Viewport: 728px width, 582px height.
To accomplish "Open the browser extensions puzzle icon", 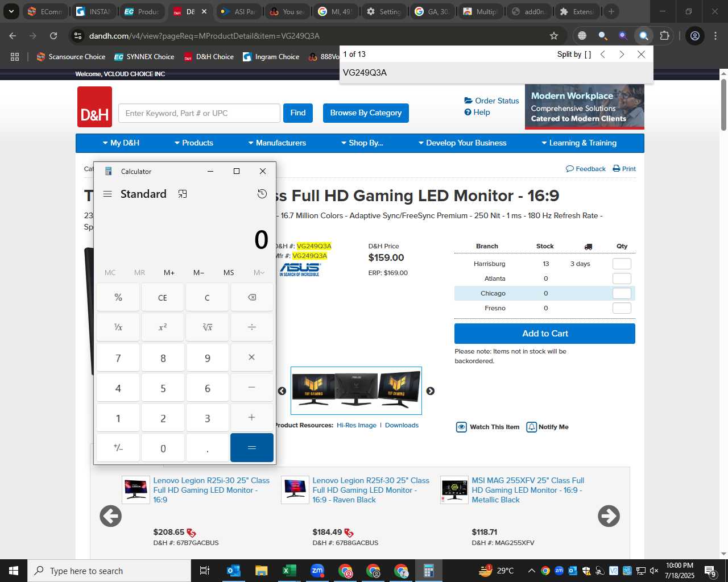I will click(x=664, y=36).
